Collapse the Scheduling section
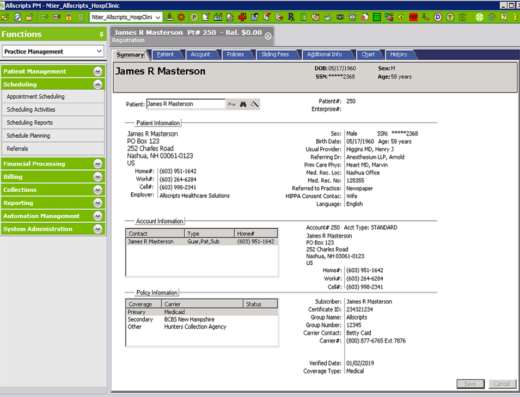The height and width of the screenshot is (397, 520). tap(98, 84)
